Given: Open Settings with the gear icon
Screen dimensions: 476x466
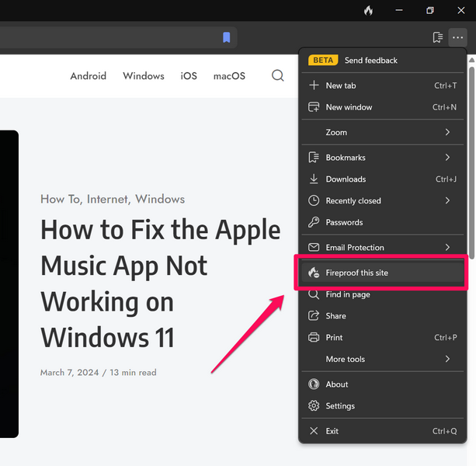Looking at the screenshot, I should tap(340, 405).
